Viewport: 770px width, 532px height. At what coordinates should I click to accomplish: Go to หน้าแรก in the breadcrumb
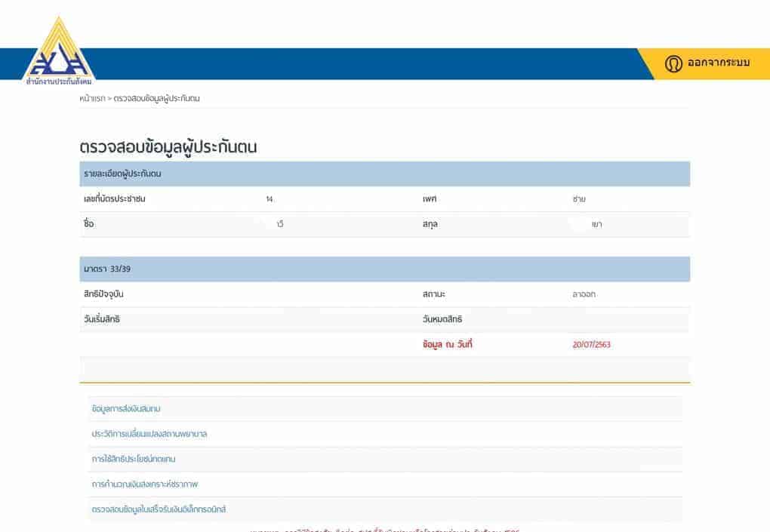[x=91, y=98]
